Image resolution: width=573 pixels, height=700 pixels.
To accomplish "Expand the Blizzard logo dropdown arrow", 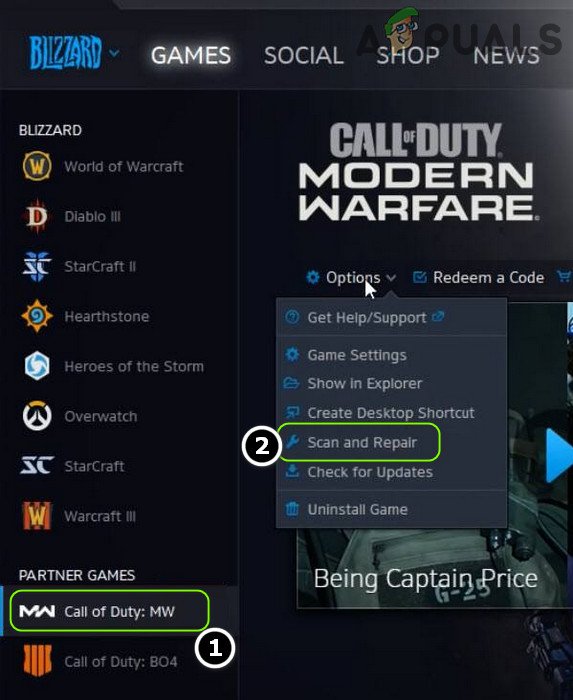I will (x=114, y=53).
